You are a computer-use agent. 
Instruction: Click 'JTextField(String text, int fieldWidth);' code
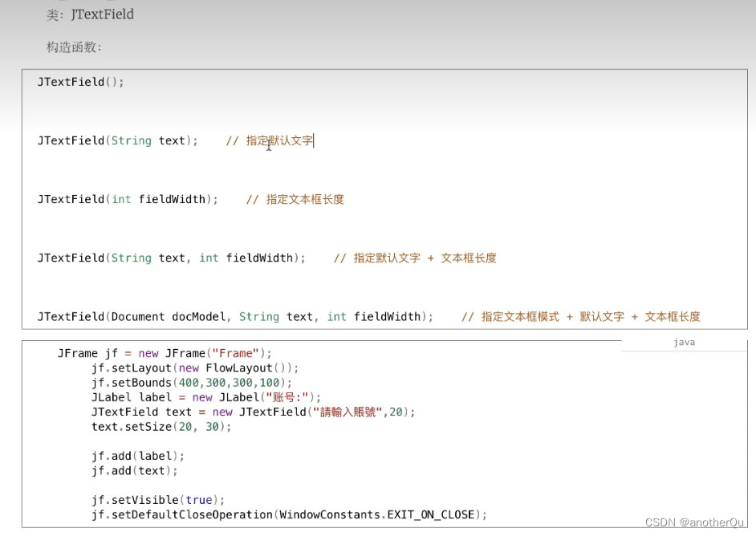tap(171, 258)
